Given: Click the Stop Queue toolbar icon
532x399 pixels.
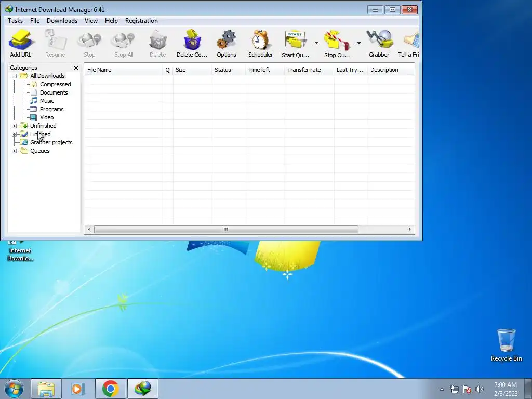Looking at the screenshot, I should coord(337,44).
